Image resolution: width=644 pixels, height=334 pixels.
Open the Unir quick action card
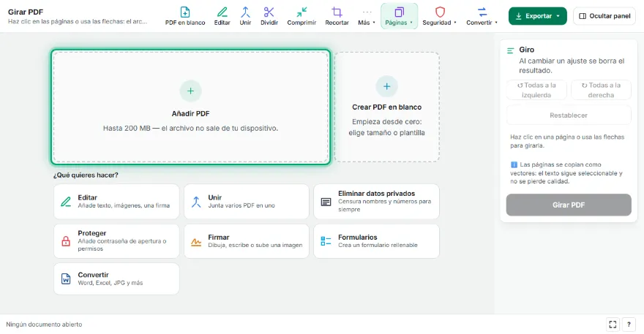(x=247, y=202)
